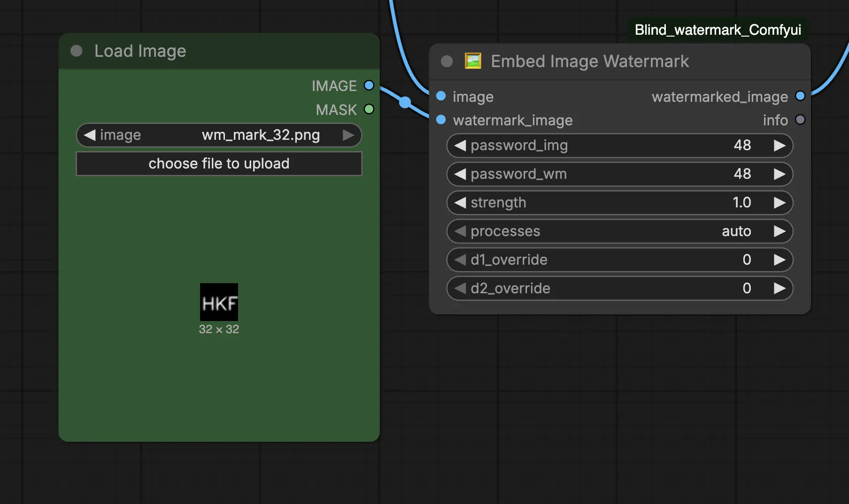Decrease d2_override with left arrow

tap(460, 289)
